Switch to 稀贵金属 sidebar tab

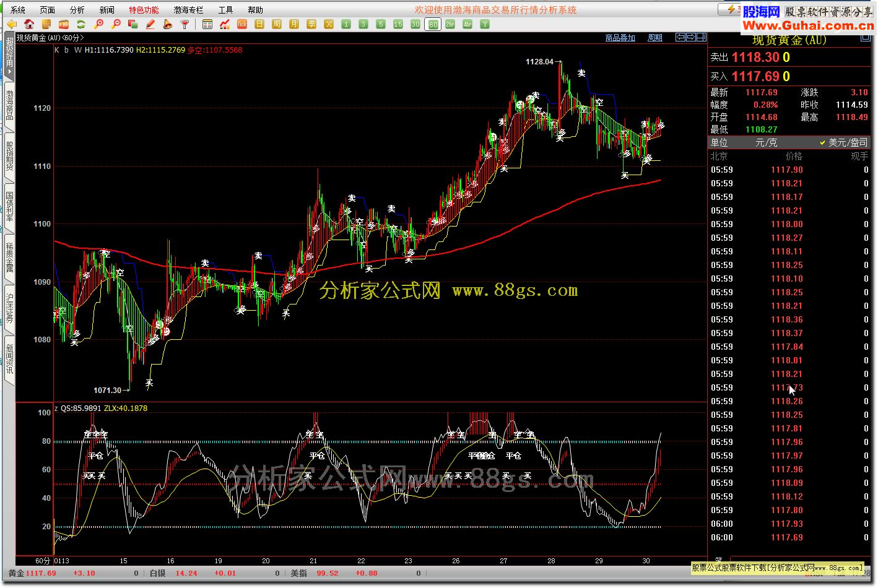coord(9,258)
